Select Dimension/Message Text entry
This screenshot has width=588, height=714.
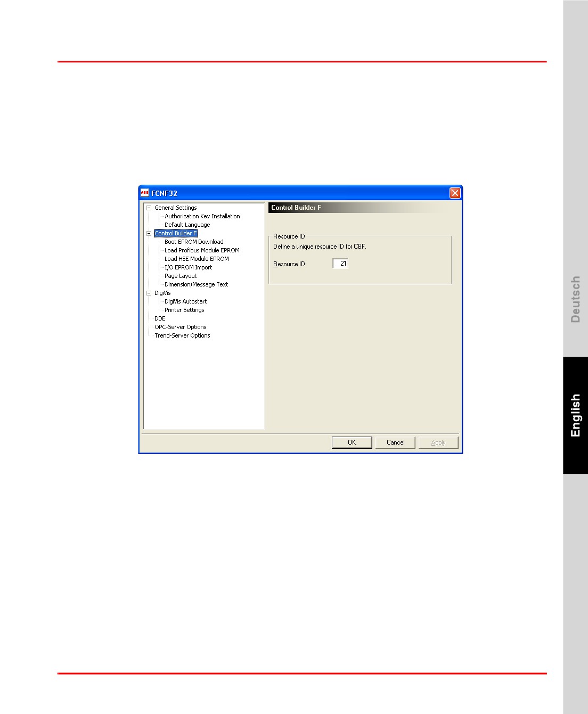(196, 285)
